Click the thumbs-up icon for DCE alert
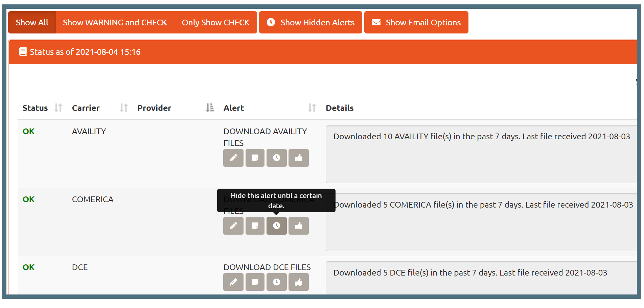The height and width of the screenshot is (308, 644). tap(298, 282)
